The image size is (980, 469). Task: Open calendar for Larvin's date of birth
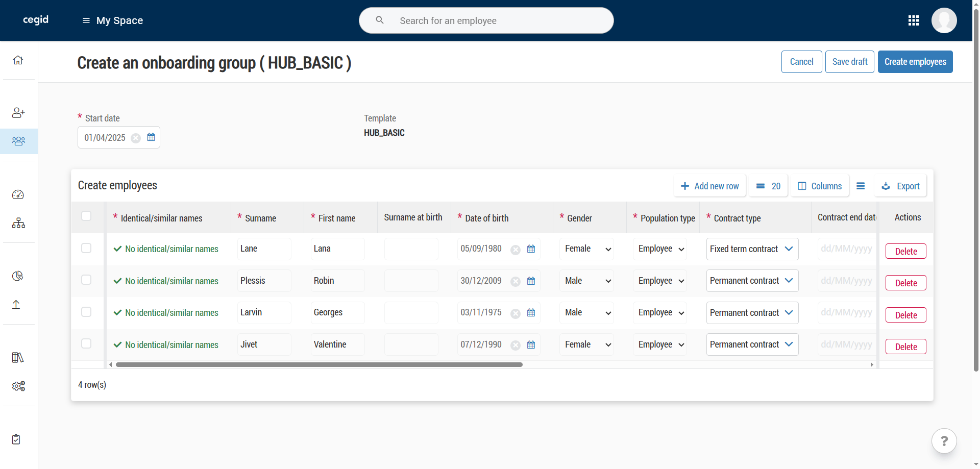pyautogui.click(x=531, y=313)
